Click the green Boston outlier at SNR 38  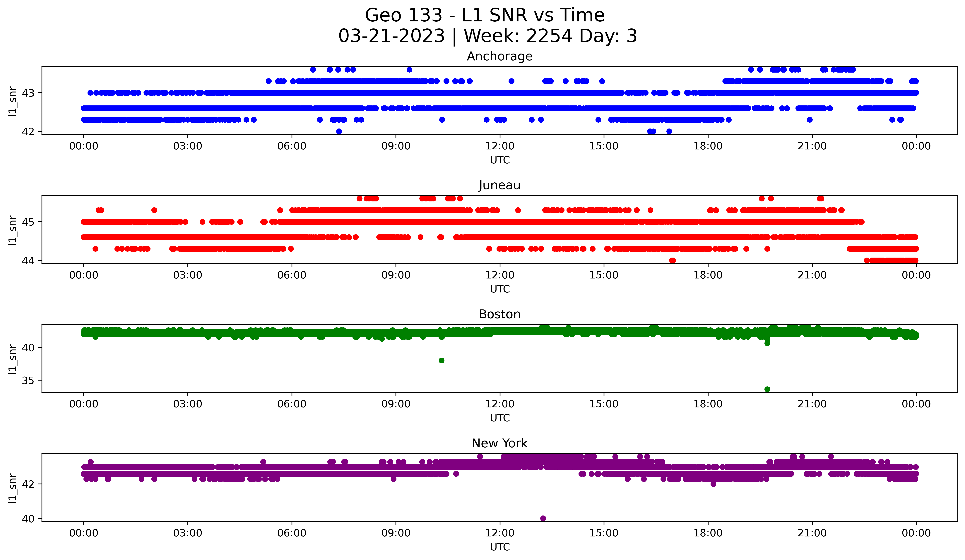tap(442, 361)
